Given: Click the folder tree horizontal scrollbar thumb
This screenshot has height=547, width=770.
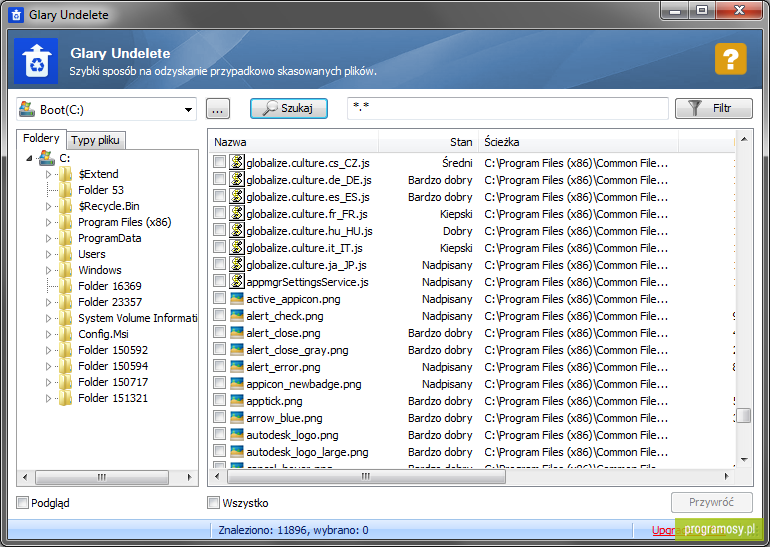Looking at the screenshot, I should [102, 477].
